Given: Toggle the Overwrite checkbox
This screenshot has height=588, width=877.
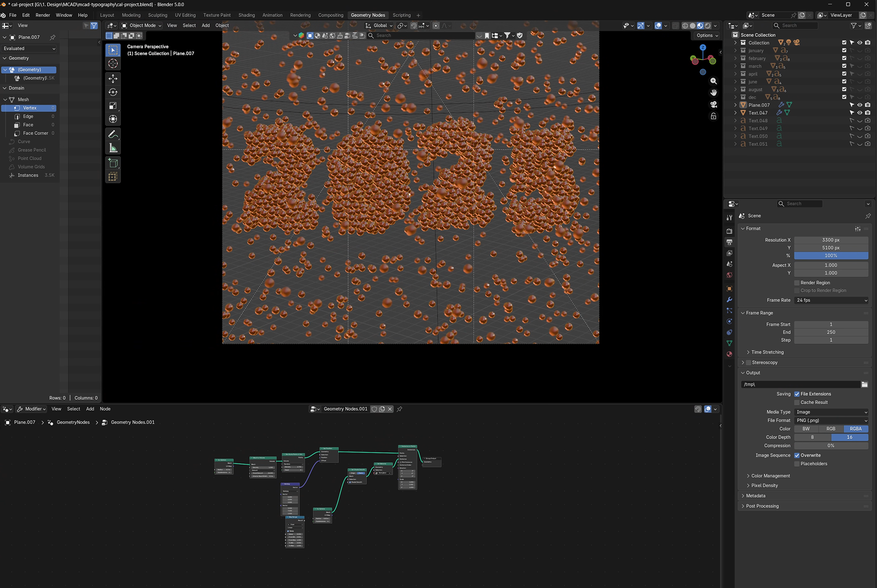Looking at the screenshot, I should (797, 455).
